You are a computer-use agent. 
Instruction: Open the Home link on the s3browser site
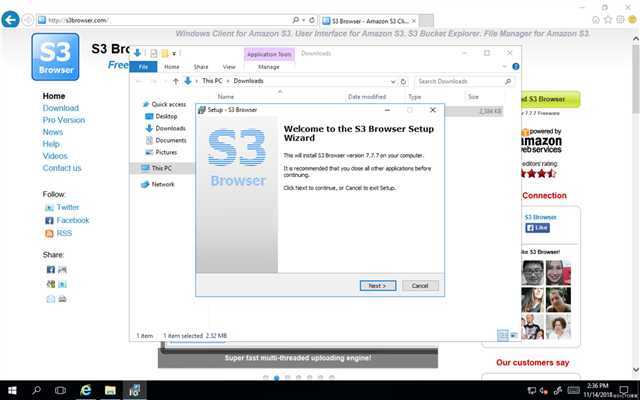tap(54, 96)
